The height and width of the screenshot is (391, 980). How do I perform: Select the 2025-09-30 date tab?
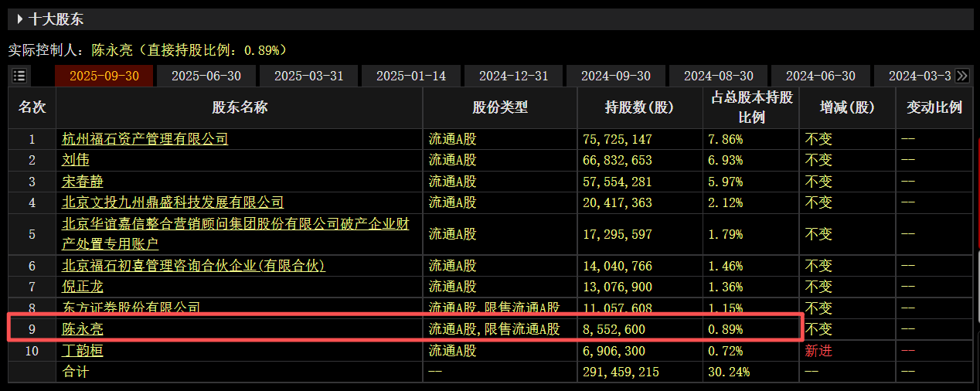pos(104,76)
